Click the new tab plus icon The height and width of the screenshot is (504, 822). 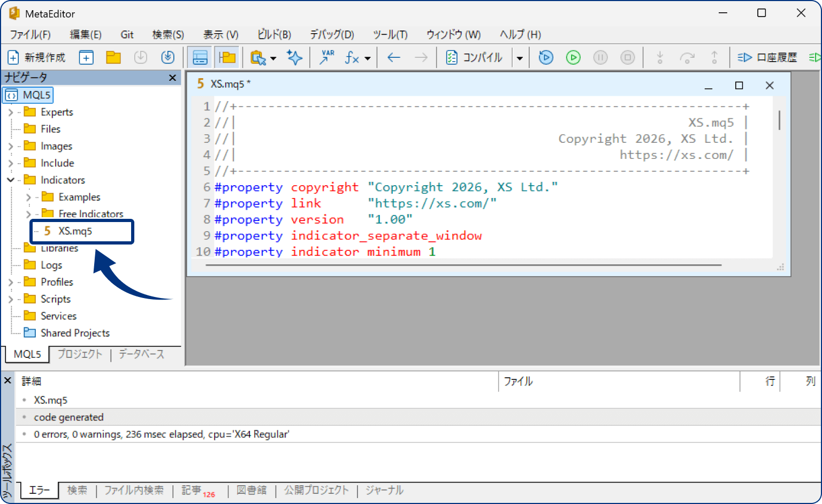pyautogui.click(x=86, y=57)
